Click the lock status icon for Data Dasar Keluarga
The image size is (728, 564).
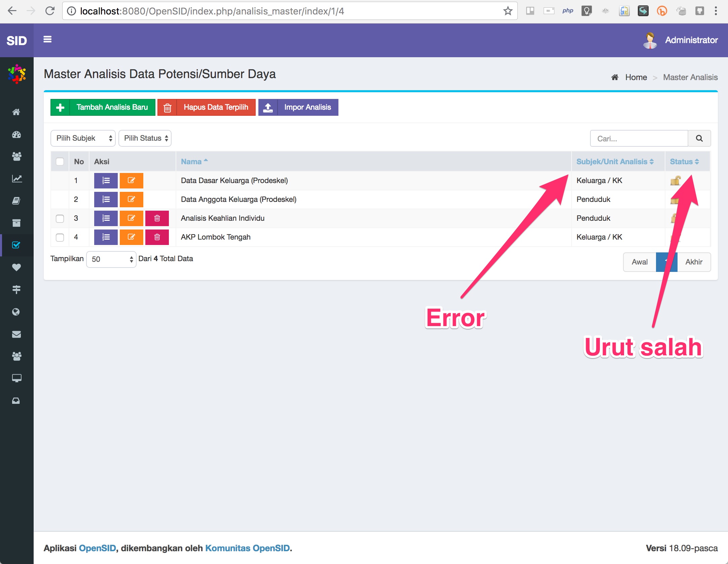click(675, 181)
